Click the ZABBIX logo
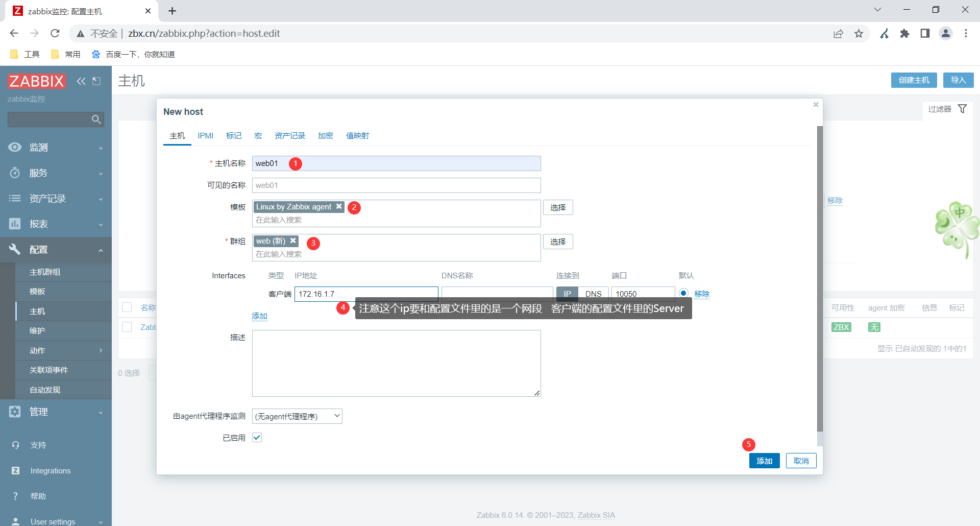The height and width of the screenshot is (526, 980). click(36, 81)
